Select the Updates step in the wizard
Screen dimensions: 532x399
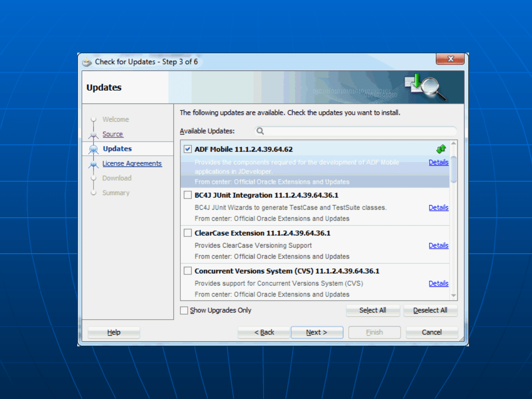(117, 149)
